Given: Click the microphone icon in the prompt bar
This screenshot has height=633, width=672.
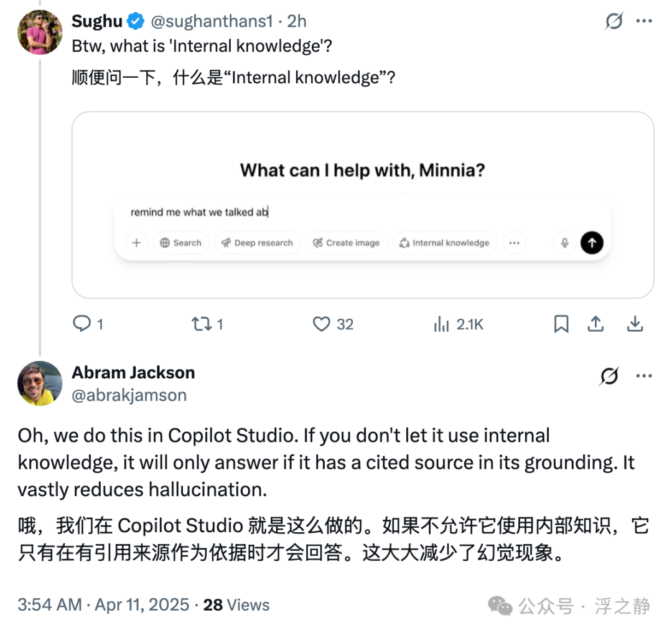Looking at the screenshot, I should click(x=564, y=243).
